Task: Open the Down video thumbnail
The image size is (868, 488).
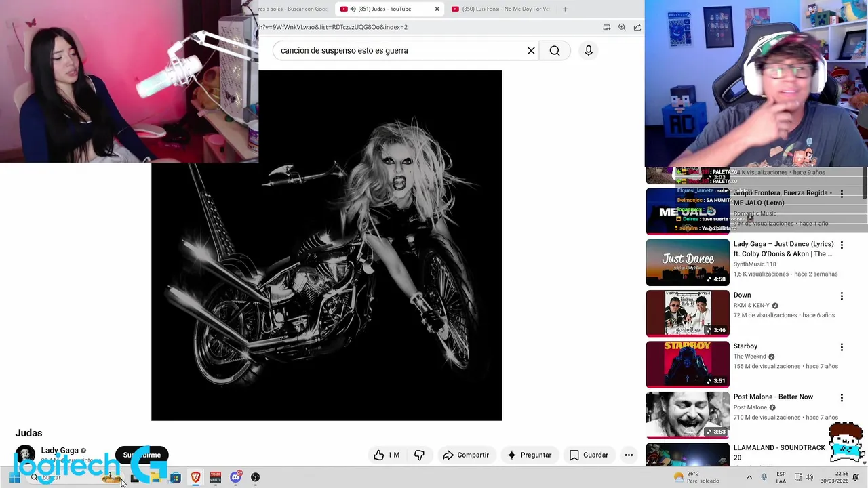Action: (688, 313)
